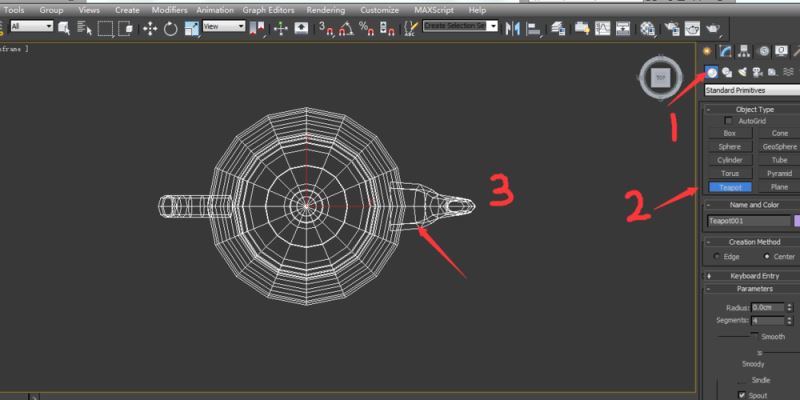Activate Select and Move tool
Screen dimensions: 800x400
(x=150, y=28)
